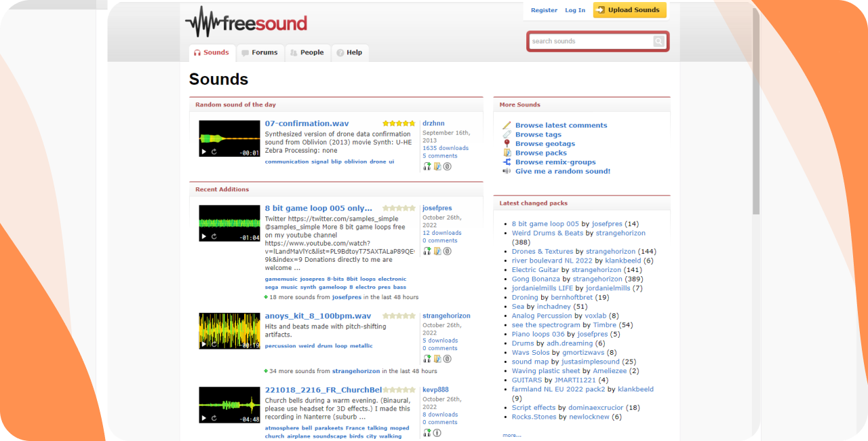
Task: Toggle loop on 07-confirmation.wav player
Action: [214, 152]
